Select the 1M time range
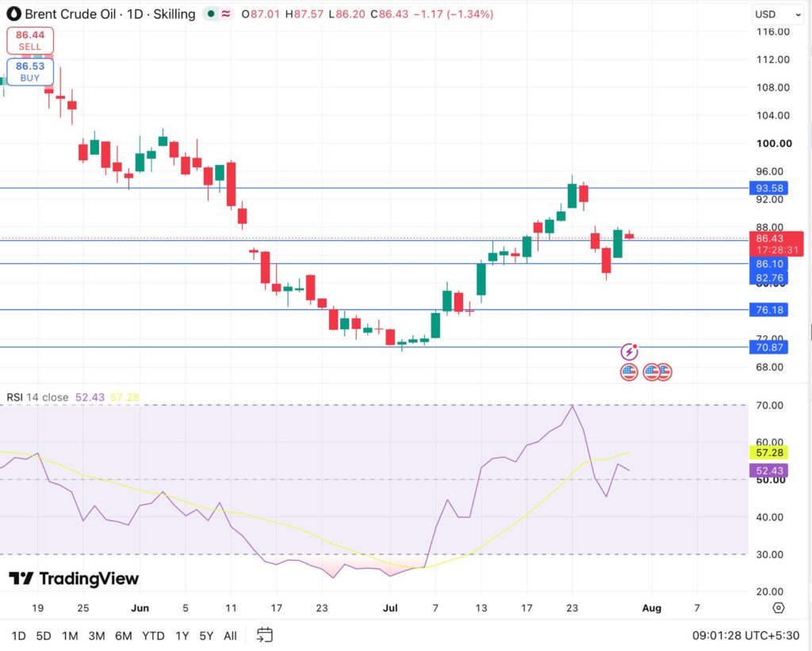The width and height of the screenshot is (812, 651). (x=70, y=635)
